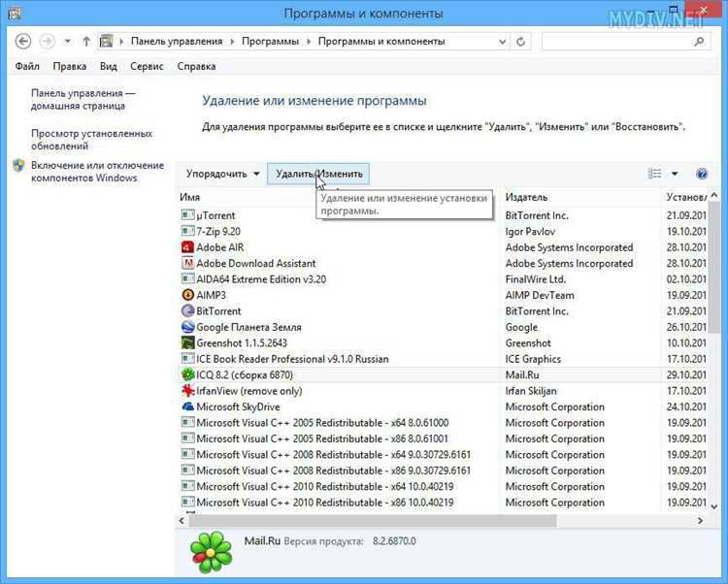Click the Control Panel address bar icon

(107, 42)
